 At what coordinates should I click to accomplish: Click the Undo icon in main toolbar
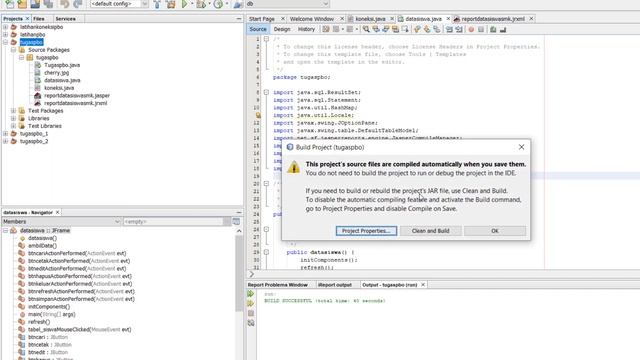(64, 4)
